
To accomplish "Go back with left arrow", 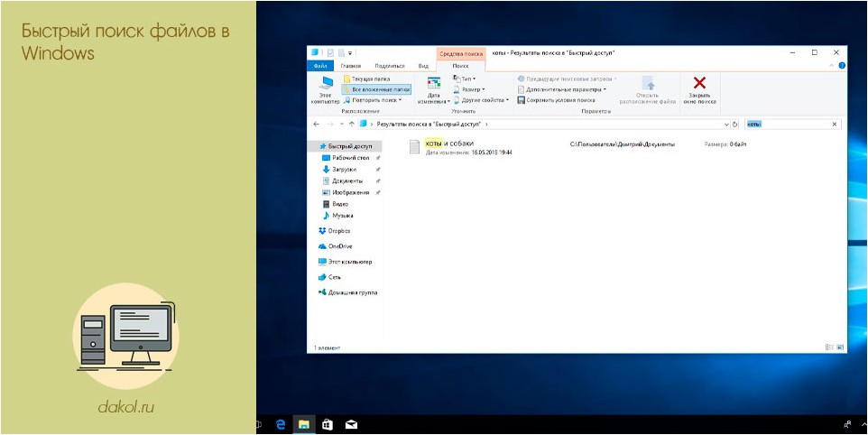I will (316, 125).
